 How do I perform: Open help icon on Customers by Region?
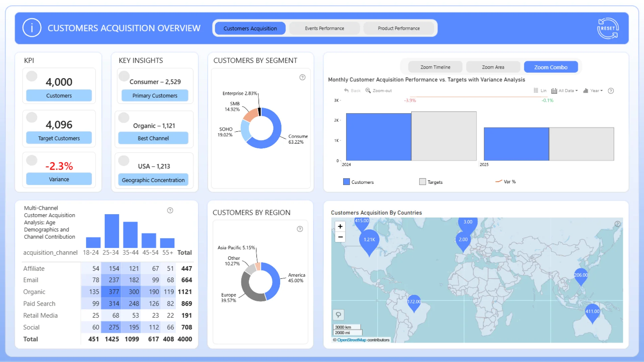click(x=300, y=229)
